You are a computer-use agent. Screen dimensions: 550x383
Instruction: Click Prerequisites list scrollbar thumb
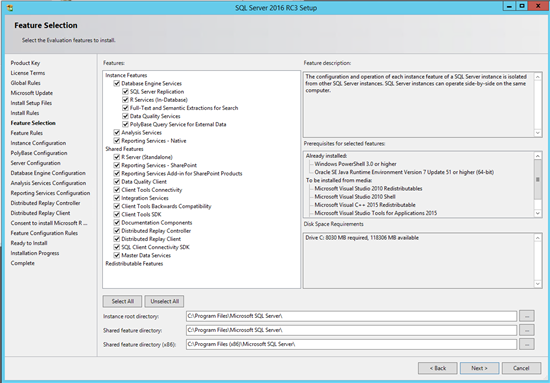click(537, 180)
